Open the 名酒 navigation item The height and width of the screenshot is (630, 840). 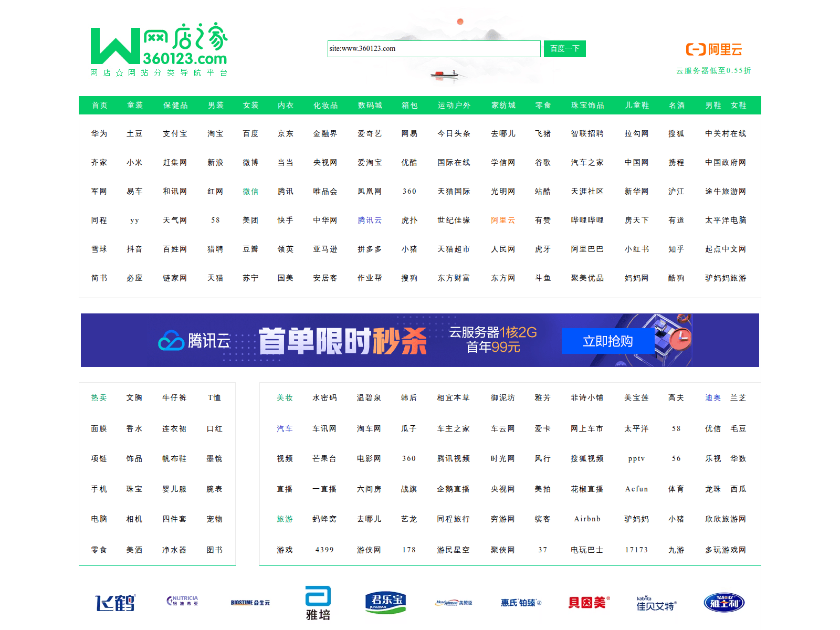coord(677,105)
